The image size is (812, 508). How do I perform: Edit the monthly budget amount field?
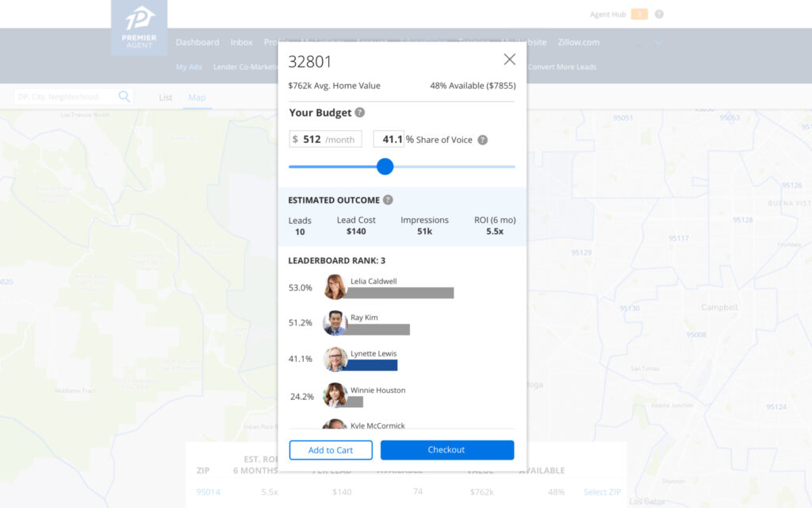[325, 138]
